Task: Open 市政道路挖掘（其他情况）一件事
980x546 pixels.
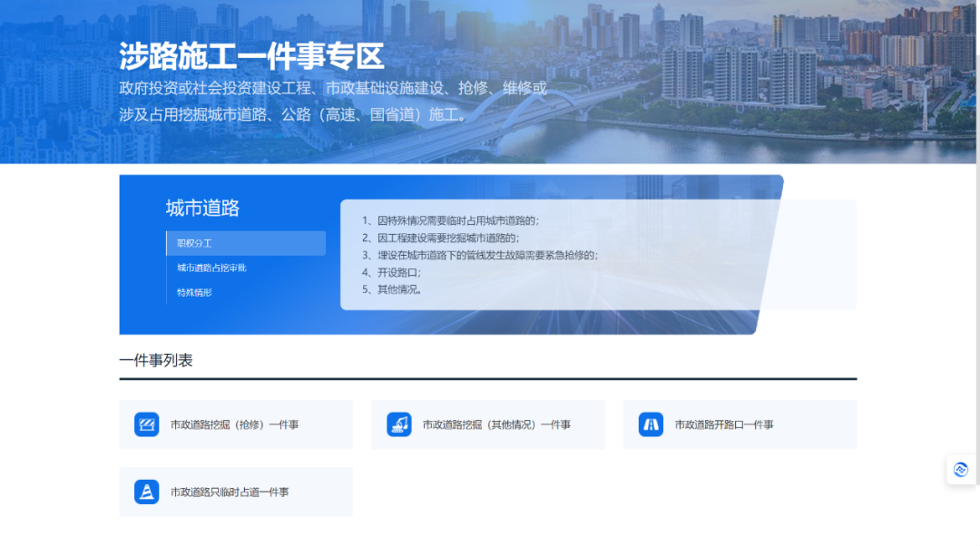Action: [x=487, y=424]
